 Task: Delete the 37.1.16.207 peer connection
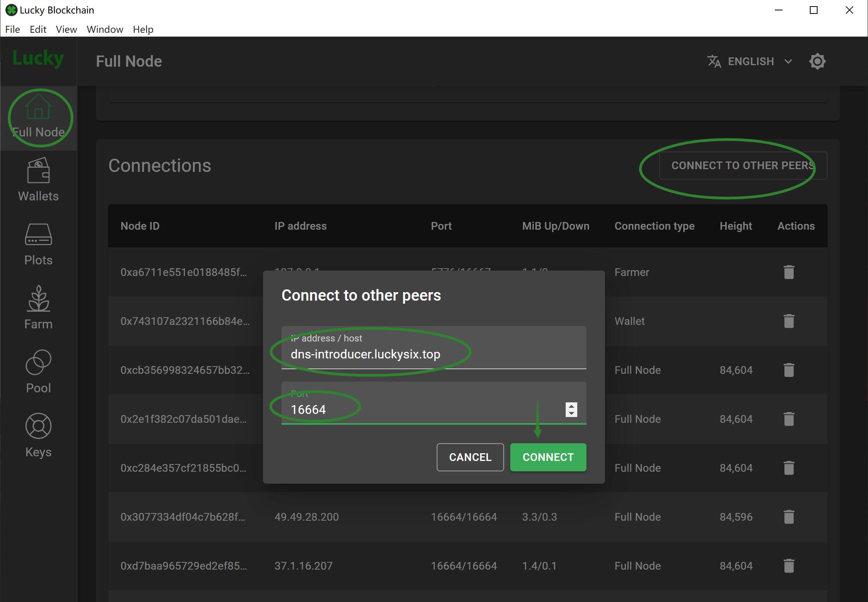click(x=789, y=566)
